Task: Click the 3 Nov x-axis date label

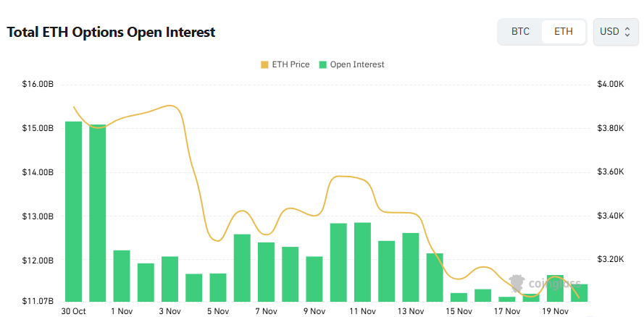Action: click(170, 311)
